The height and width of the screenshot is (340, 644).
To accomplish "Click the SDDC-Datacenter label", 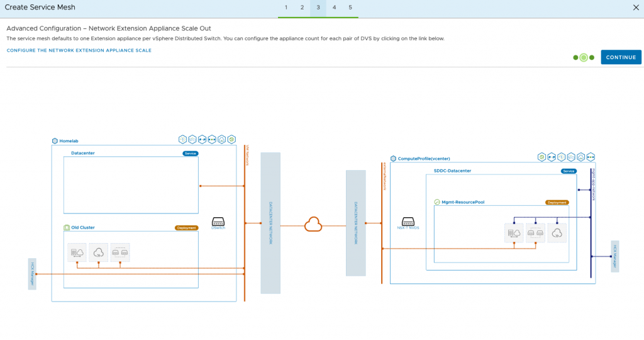I will [x=453, y=171].
